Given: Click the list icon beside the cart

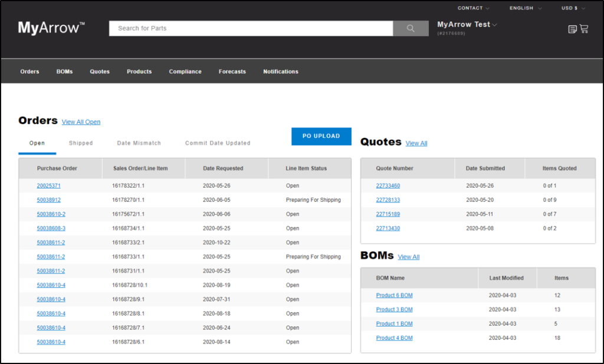Looking at the screenshot, I should pyautogui.click(x=572, y=29).
